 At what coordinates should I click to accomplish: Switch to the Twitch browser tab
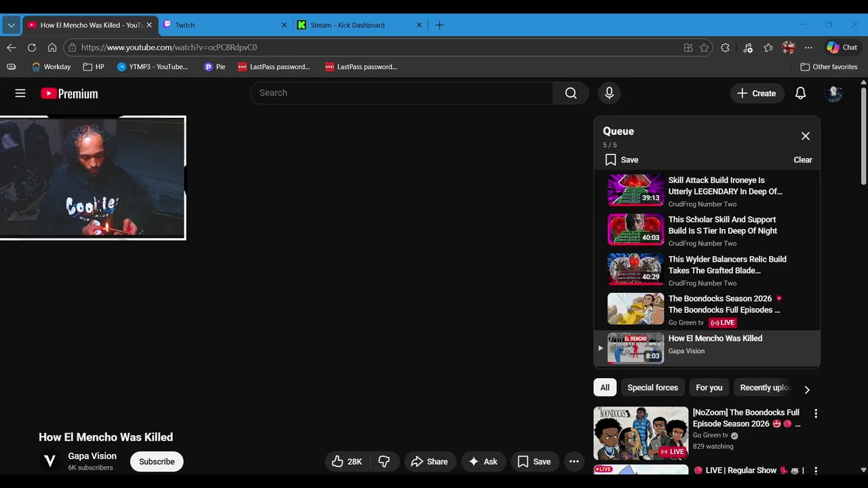pyautogui.click(x=226, y=25)
